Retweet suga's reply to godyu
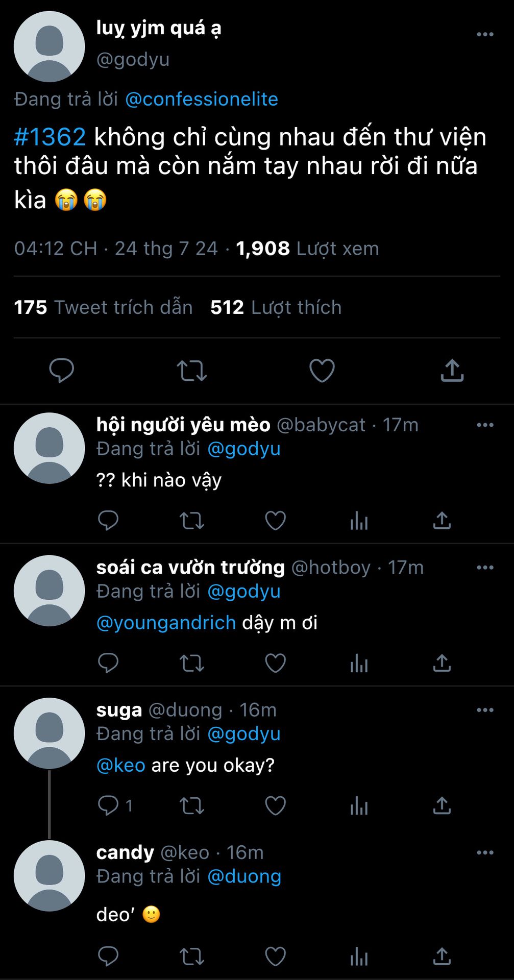This screenshot has height=980, width=514. (x=191, y=806)
